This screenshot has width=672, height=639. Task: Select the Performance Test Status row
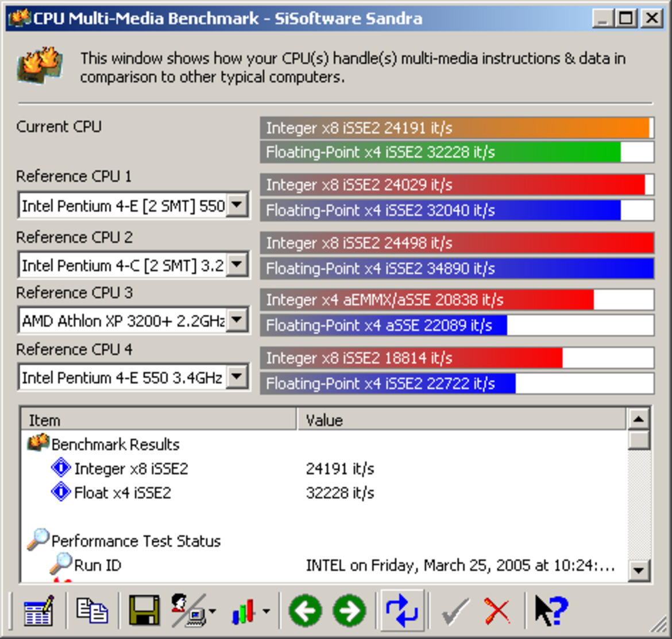point(325,540)
